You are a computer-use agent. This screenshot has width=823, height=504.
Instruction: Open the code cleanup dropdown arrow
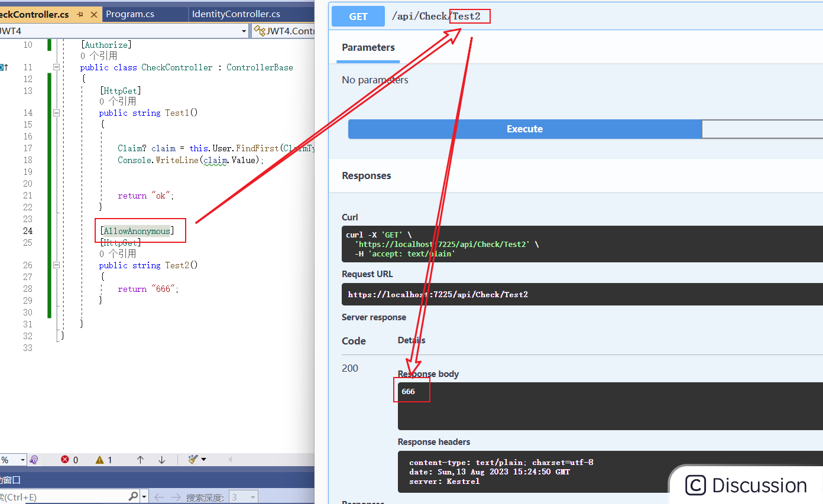(x=203, y=459)
